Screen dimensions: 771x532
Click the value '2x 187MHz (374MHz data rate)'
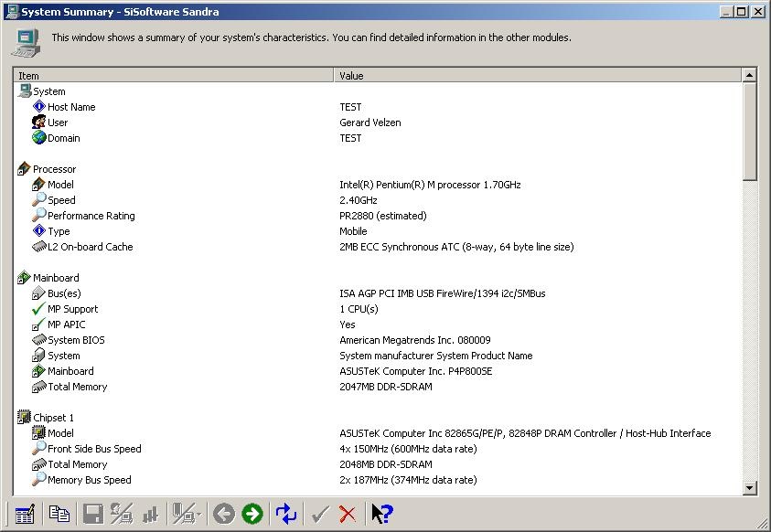click(x=408, y=479)
